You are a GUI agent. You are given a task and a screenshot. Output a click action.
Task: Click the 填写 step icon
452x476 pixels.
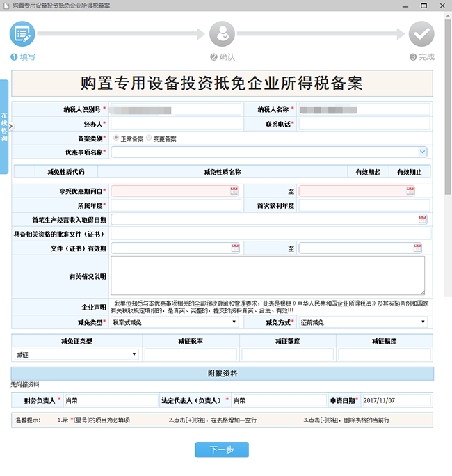tap(22, 33)
